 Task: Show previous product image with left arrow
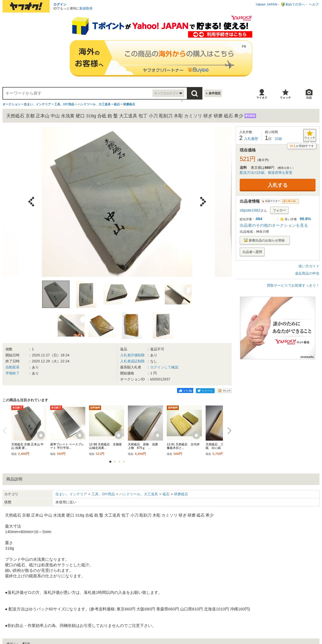(31, 202)
